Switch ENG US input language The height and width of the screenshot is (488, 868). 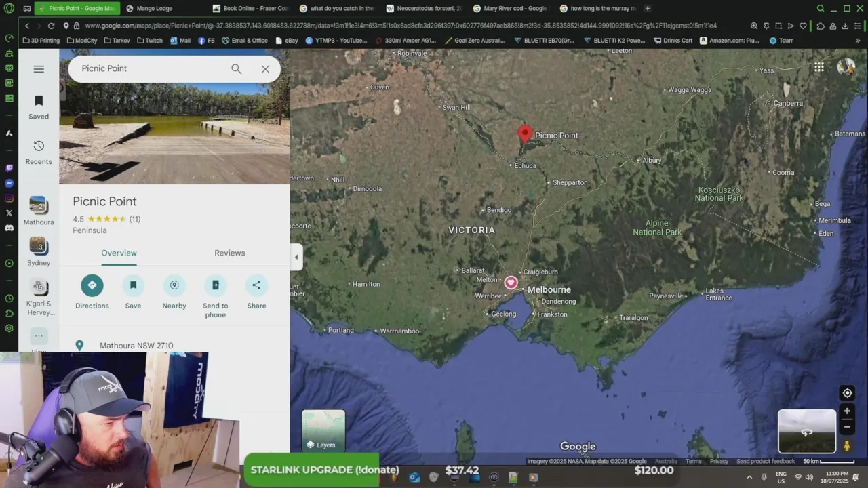point(781,477)
